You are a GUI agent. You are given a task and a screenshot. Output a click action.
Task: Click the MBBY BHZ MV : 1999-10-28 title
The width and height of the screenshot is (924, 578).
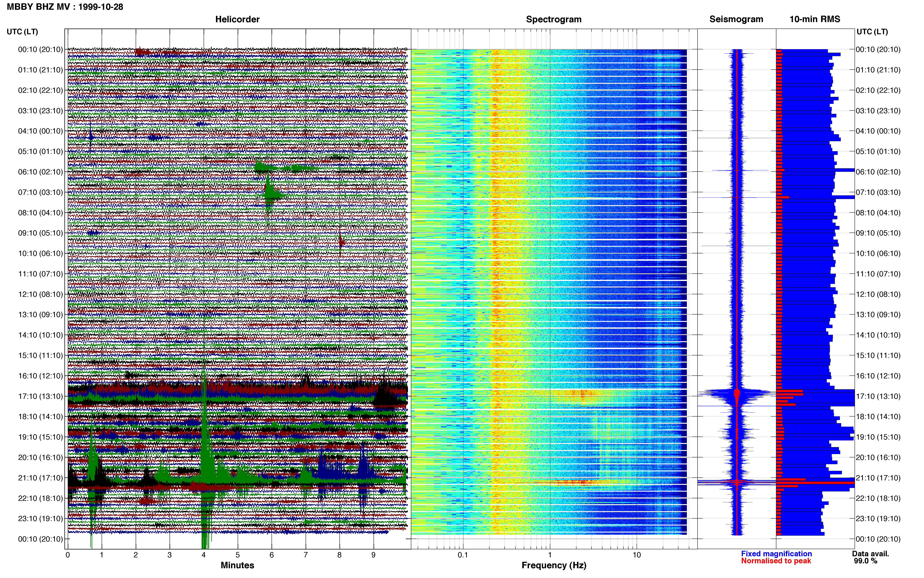point(65,7)
